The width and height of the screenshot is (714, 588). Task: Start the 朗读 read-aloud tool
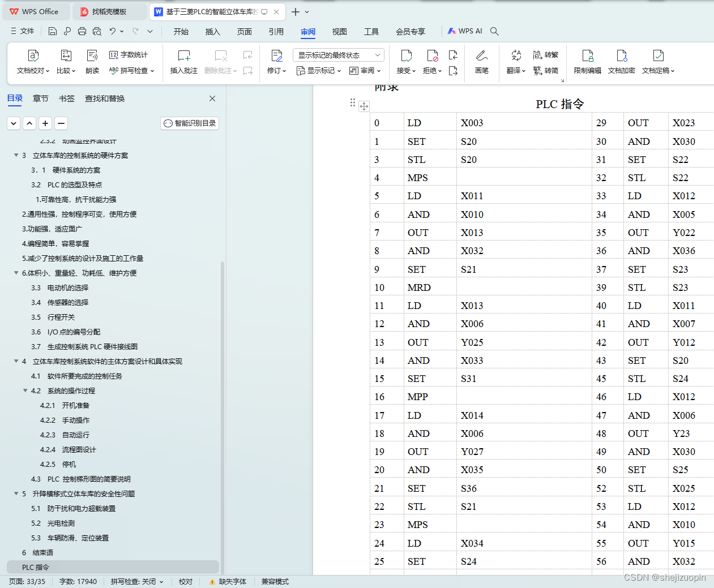click(92, 62)
